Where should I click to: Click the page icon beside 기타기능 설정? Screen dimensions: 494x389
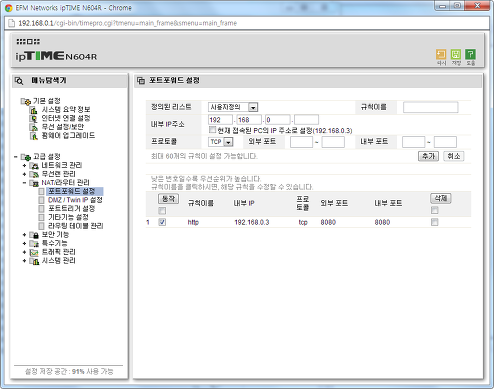[41, 217]
